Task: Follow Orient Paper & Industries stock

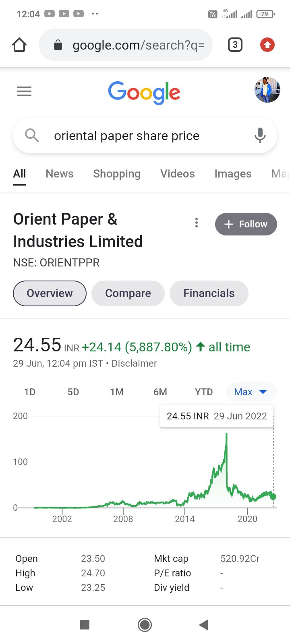Action: (246, 224)
